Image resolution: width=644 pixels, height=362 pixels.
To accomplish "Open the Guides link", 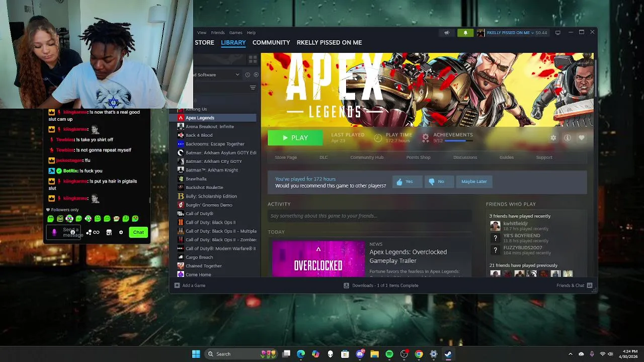I will click(x=507, y=157).
